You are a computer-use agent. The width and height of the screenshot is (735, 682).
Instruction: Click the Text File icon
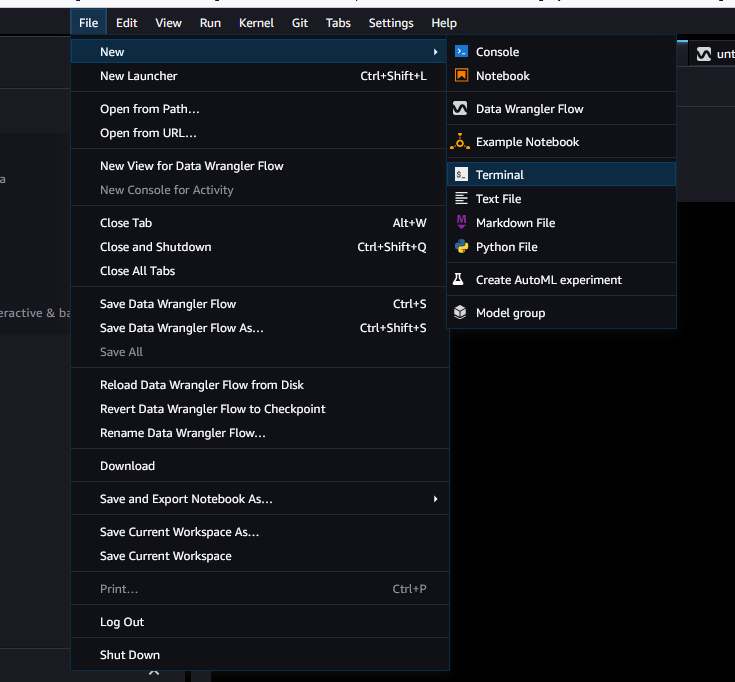point(461,199)
